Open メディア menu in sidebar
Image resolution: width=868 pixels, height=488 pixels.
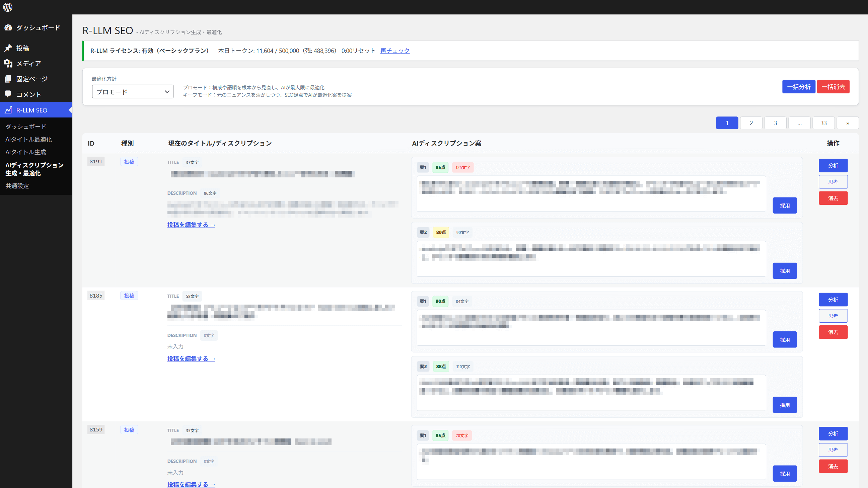(x=36, y=63)
